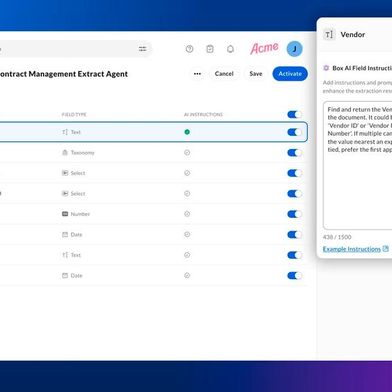Toggle the header switch for all fields
The height and width of the screenshot is (392, 392).
point(294,115)
